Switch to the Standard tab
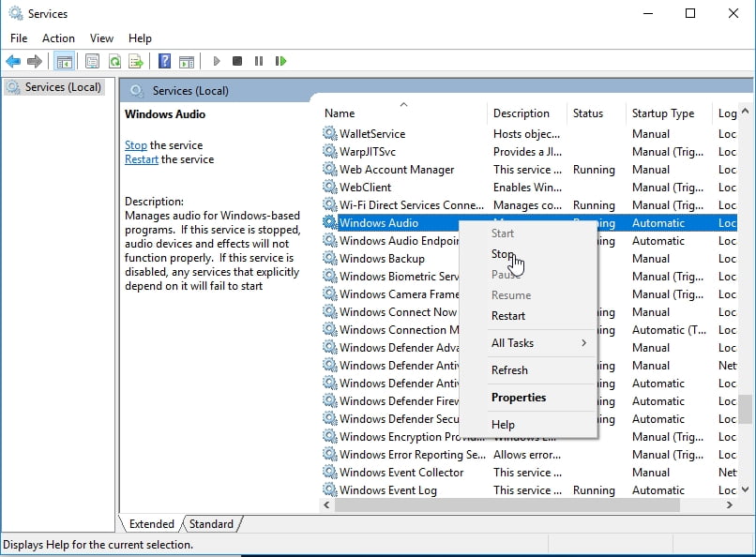 pyautogui.click(x=212, y=524)
